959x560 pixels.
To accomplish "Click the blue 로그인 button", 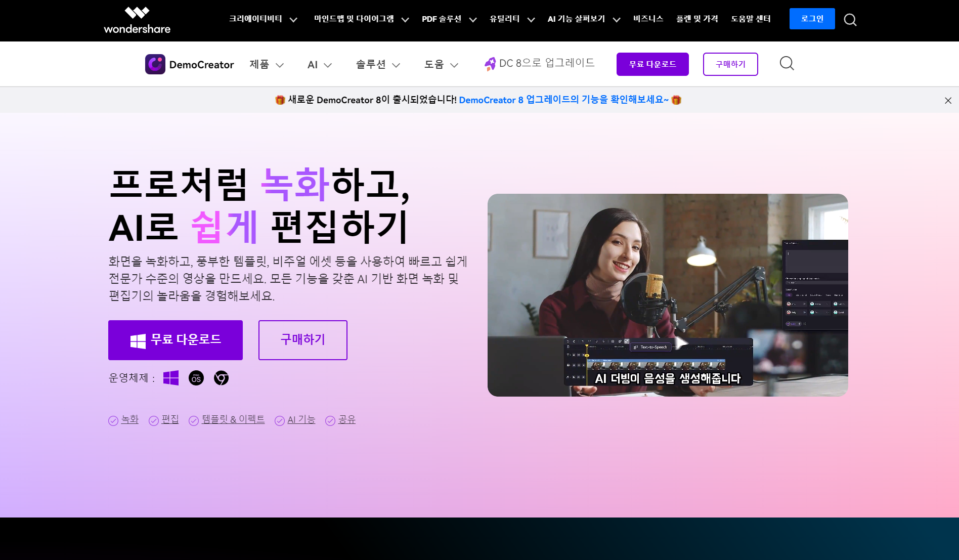I will point(812,19).
